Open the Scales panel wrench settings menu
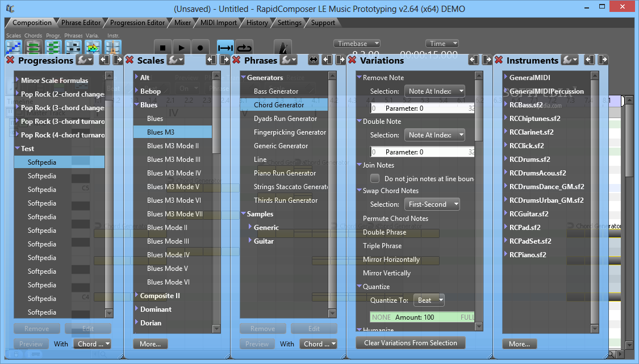This screenshot has height=364, width=639. pos(176,60)
